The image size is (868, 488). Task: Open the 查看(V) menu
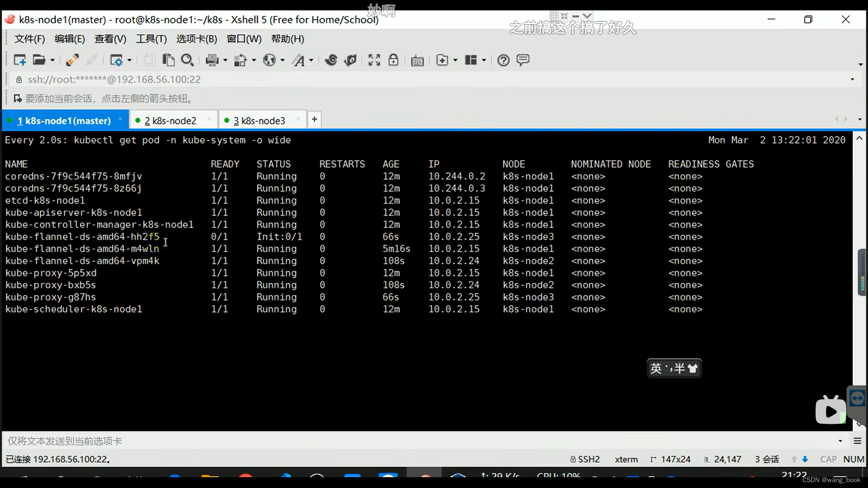(x=110, y=39)
